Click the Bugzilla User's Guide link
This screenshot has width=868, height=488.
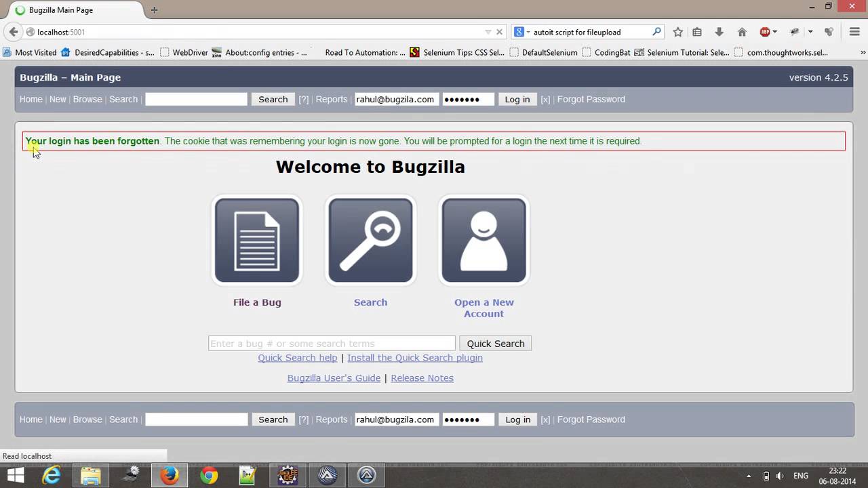point(334,378)
